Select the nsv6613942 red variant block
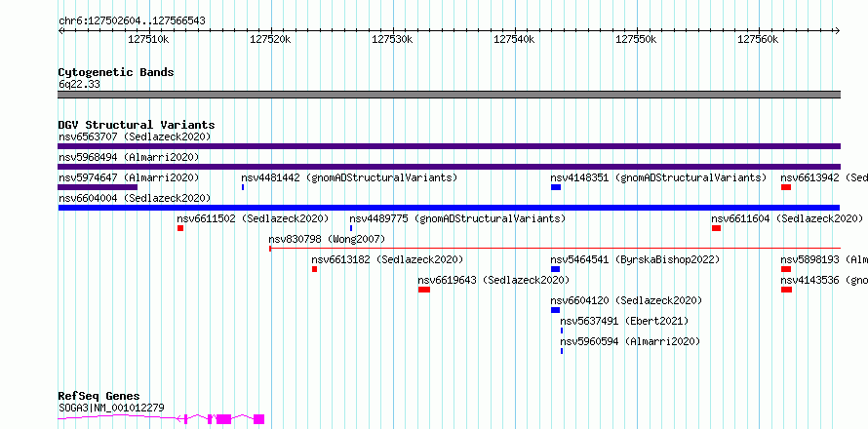 (786, 187)
